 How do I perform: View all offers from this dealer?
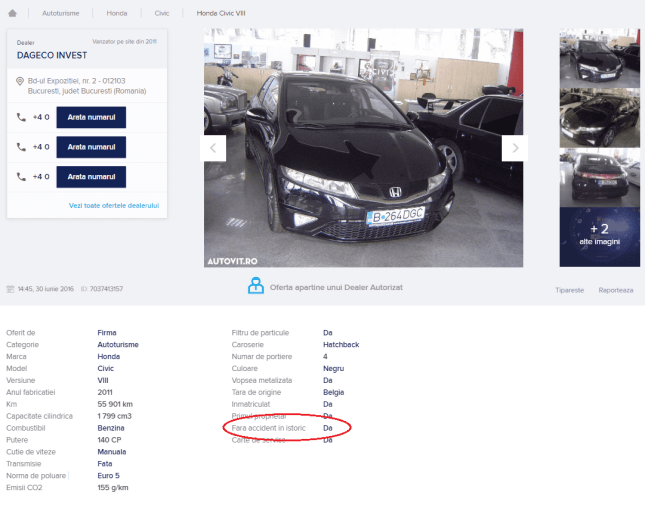pos(114,205)
